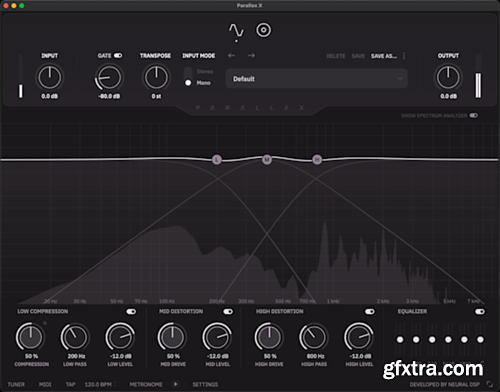Click the window resize icon near Neural DSP
Viewport: 500px width, 392px height.
click(489, 384)
